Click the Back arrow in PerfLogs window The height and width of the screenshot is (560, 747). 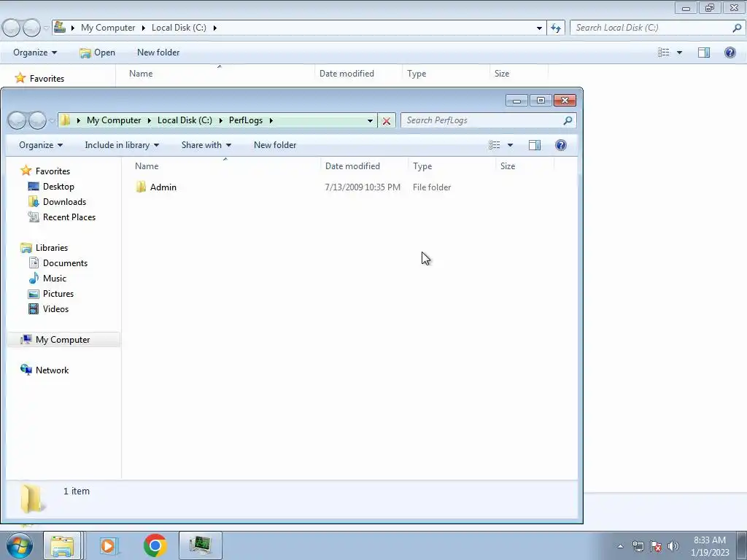pyautogui.click(x=18, y=120)
